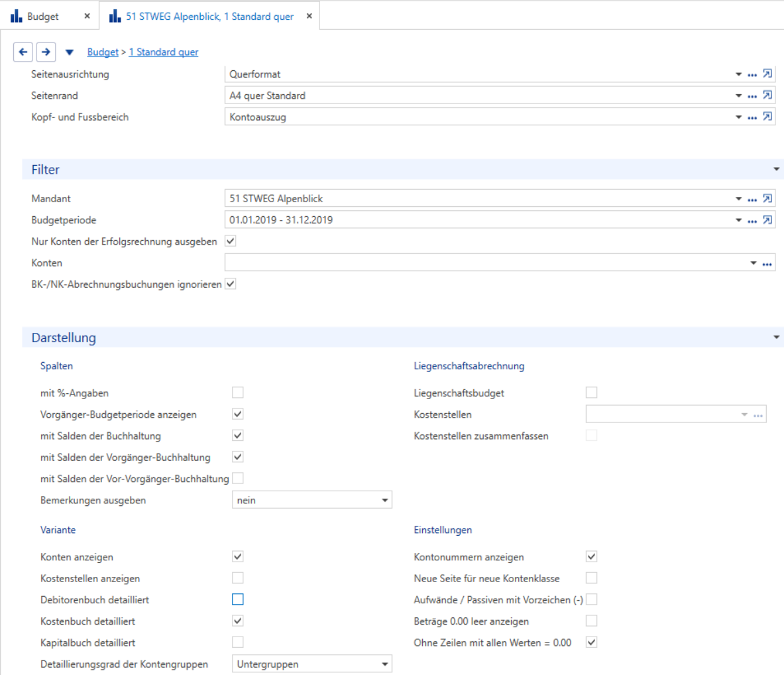Uncheck the Konten anzeigen checkbox
Image resolution: width=784 pixels, height=675 pixels.
(238, 557)
